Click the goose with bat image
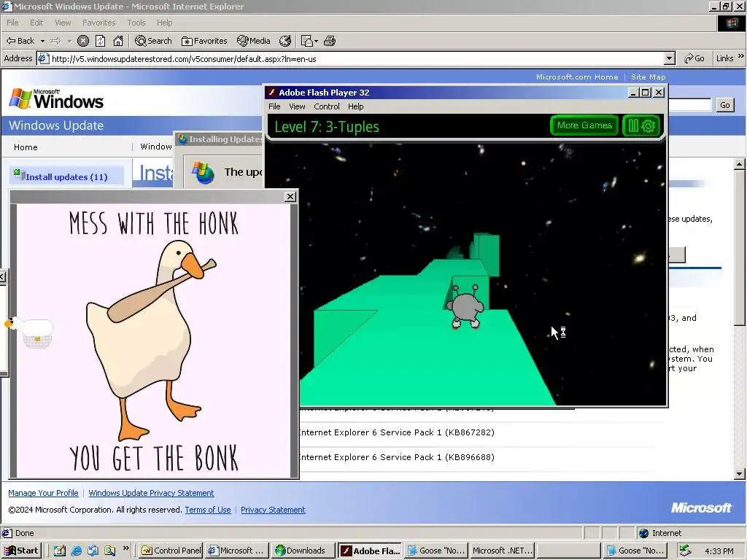Screen dimensions: 747x560 pos(152,341)
